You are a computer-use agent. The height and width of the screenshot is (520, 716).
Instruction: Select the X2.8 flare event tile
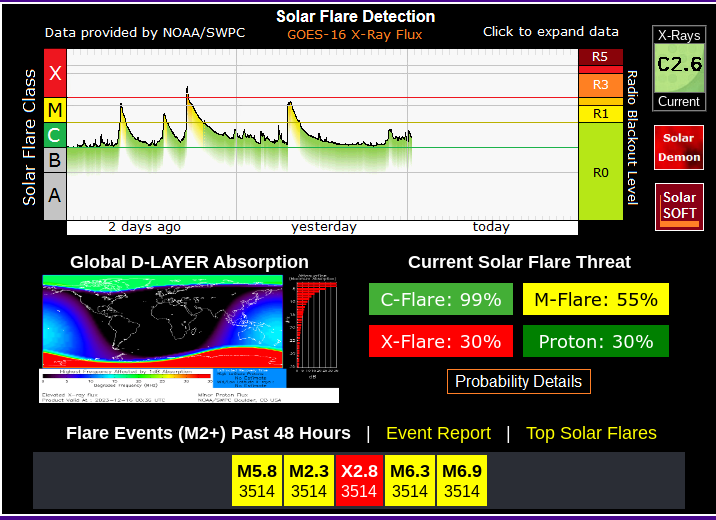point(359,480)
